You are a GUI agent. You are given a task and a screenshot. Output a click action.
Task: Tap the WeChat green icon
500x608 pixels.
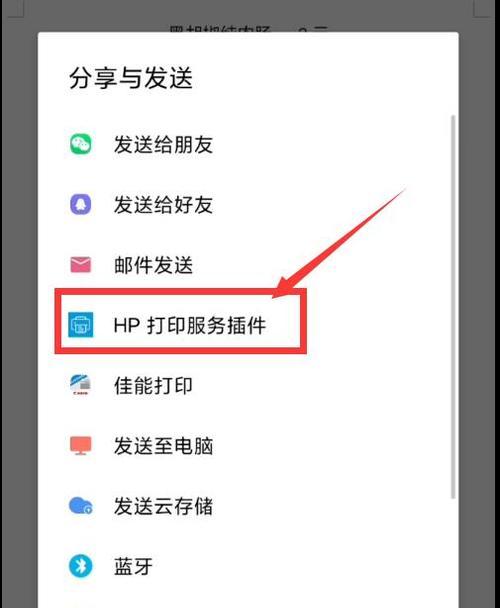point(80,144)
